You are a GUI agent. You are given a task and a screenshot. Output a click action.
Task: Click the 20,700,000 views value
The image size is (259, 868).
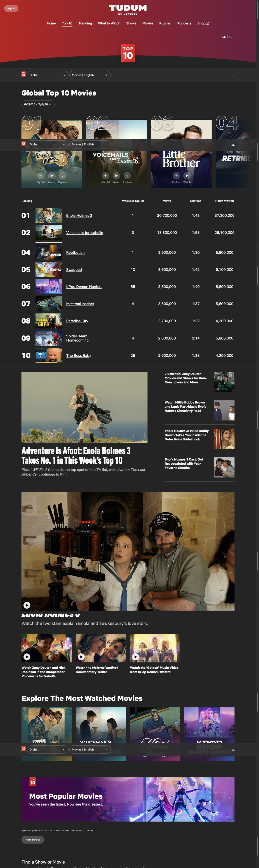[x=167, y=216]
